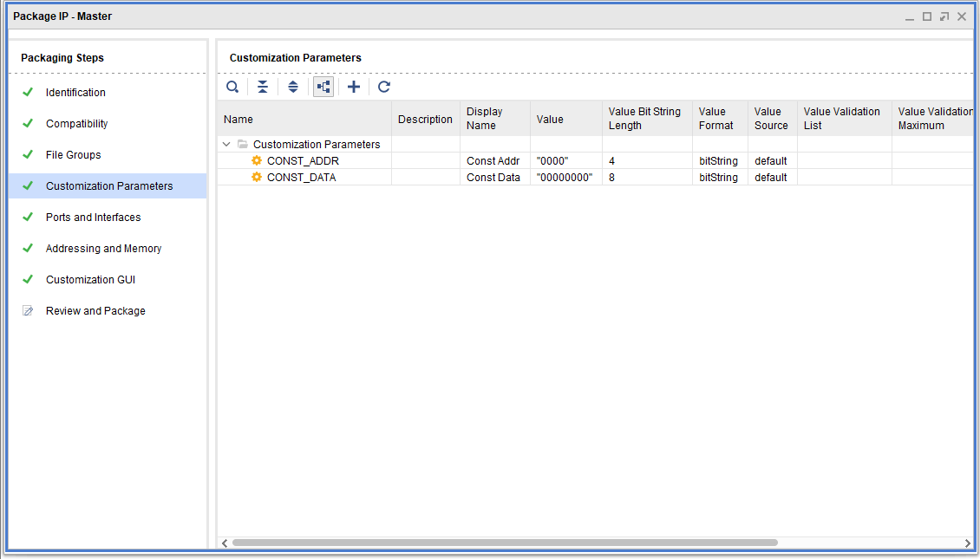The image size is (980, 559).
Task: Float the Package IP window
Action: click(x=944, y=16)
